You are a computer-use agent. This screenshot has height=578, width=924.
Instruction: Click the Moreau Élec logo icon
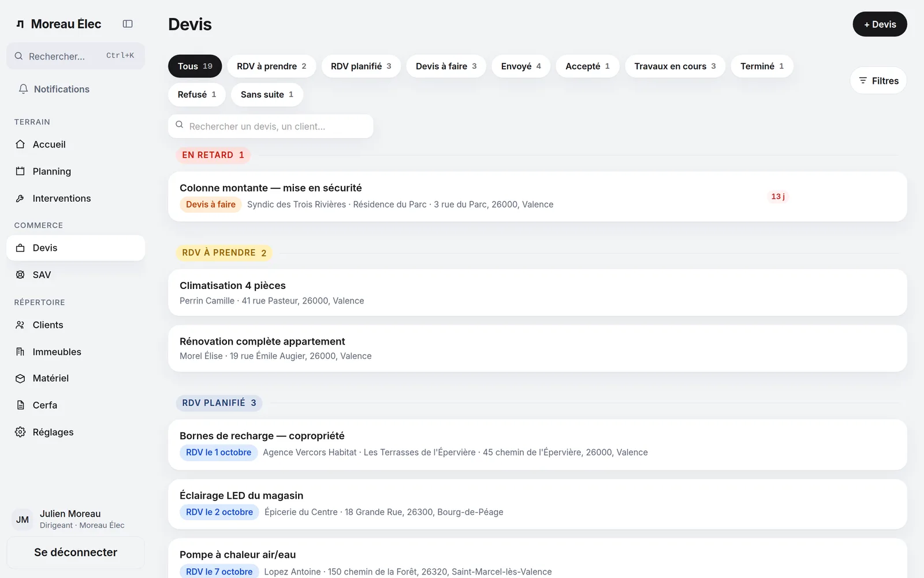[20, 24]
